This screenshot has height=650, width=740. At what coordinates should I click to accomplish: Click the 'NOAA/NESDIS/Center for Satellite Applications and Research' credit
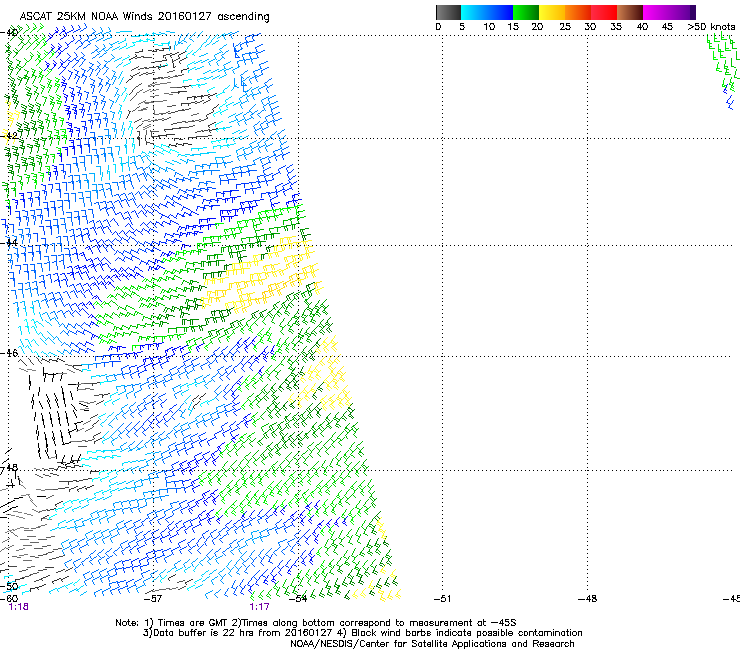[x=432, y=644]
